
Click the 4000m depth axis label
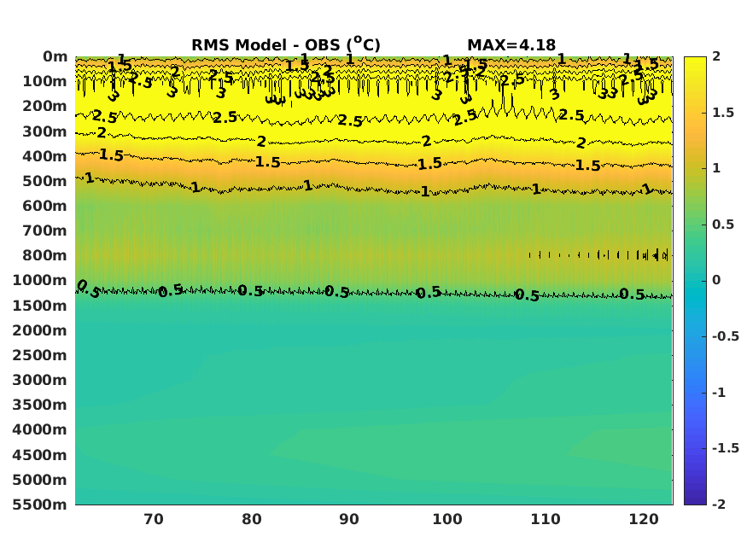(x=40, y=429)
